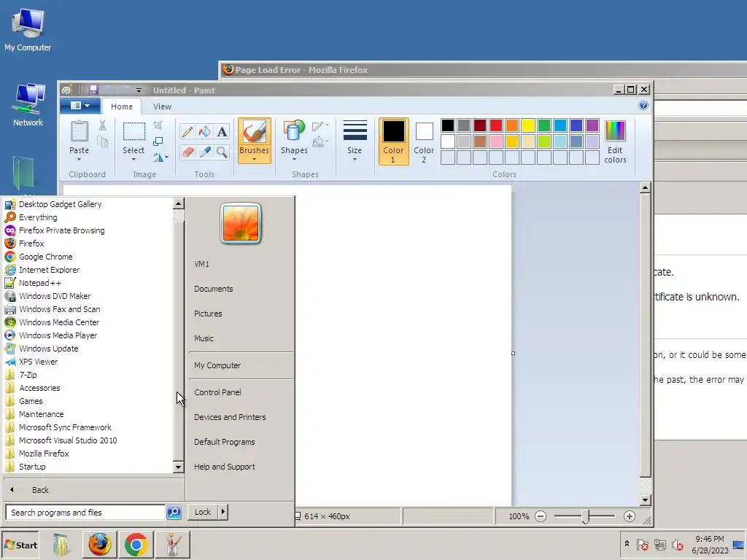This screenshot has height=560, width=747.
Task: Expand the Select dropdown arrow
Action: click(x=134, y=159)
